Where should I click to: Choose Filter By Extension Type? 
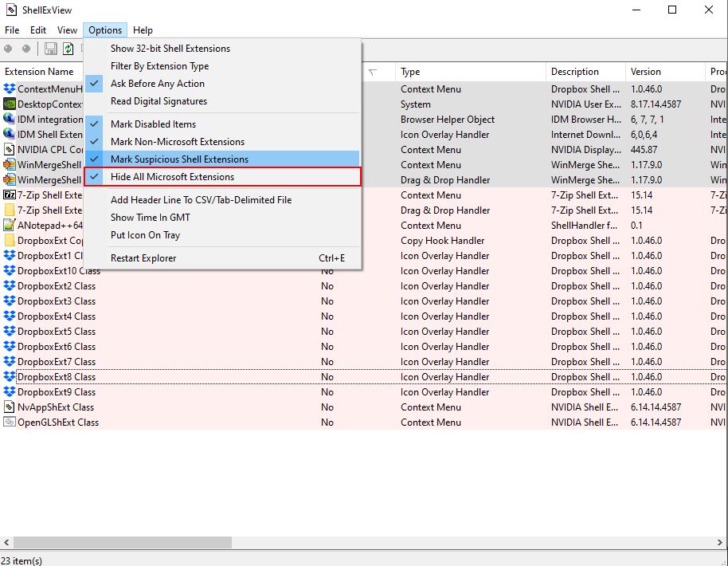(222, 66)
